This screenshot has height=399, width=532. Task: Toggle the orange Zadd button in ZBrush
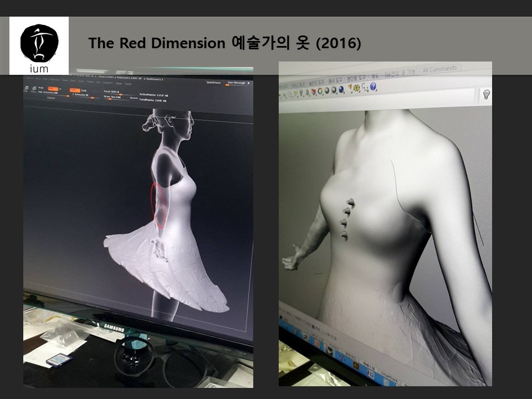[x=75, y=90]
